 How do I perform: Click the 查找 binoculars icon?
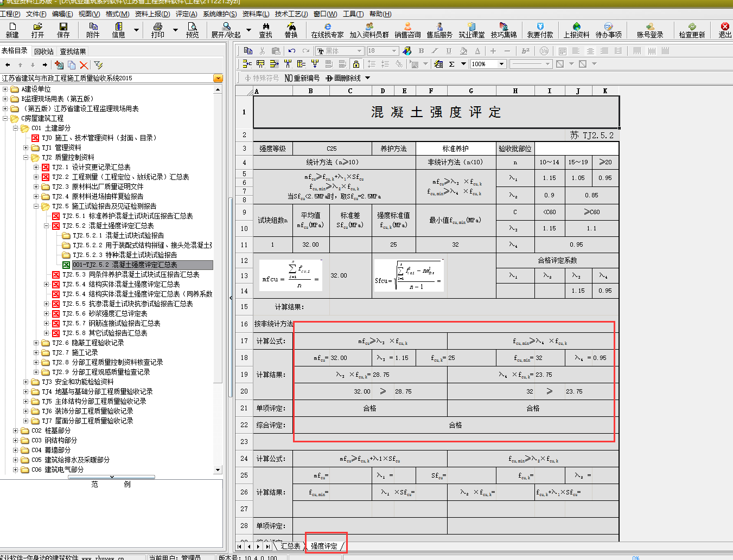265,30
